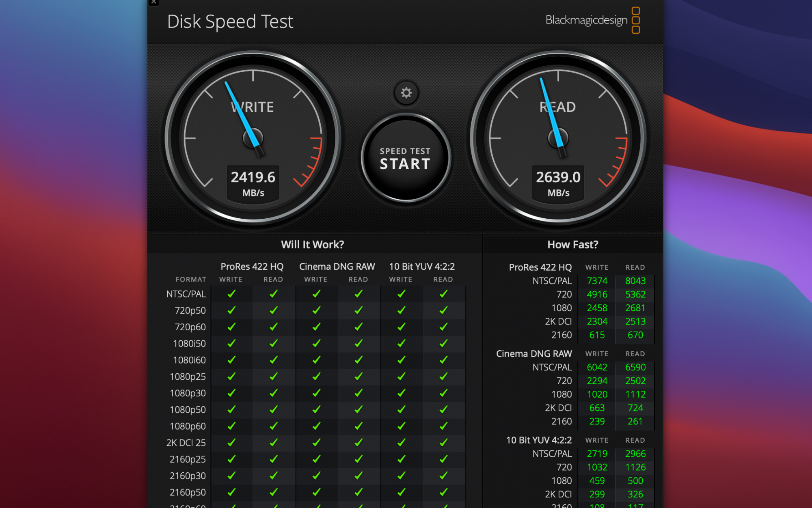Image resolution: width=812 pixels, height=508 pixels.
Task: Click 2160p50 10 Bit YUV read checkmark
Action: point(443,492)
